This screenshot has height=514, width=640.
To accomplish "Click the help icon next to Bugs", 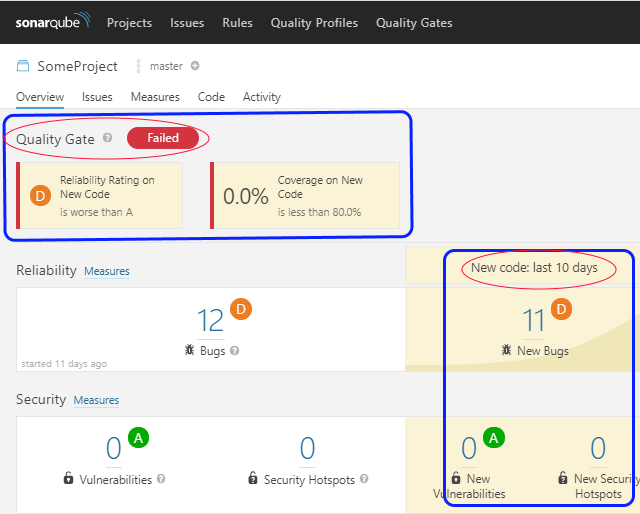I will click(234, 351).
